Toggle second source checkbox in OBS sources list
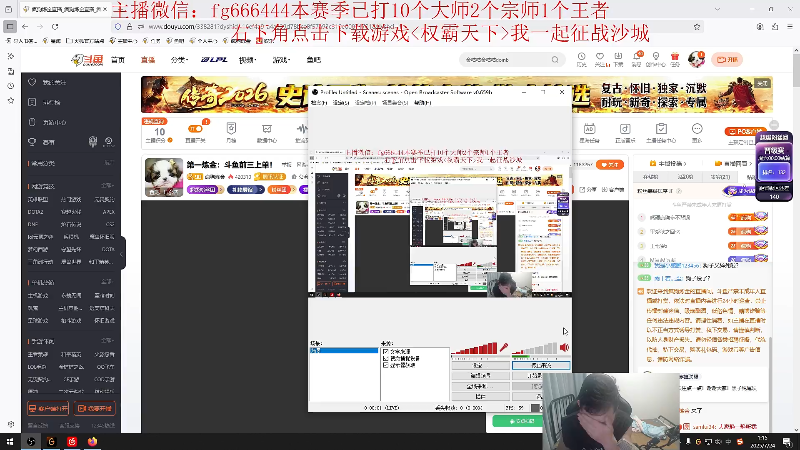800x450 pixels. [386, 359]
